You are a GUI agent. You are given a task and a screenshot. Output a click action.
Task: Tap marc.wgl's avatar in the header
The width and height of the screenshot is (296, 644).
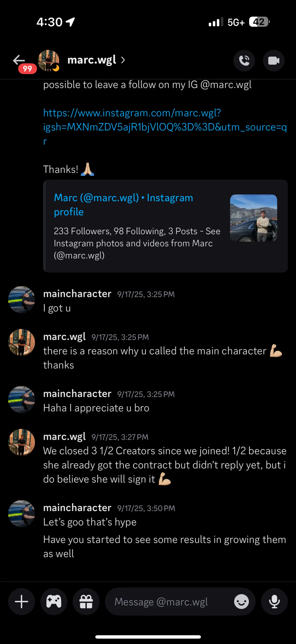[x=48, y=60]
